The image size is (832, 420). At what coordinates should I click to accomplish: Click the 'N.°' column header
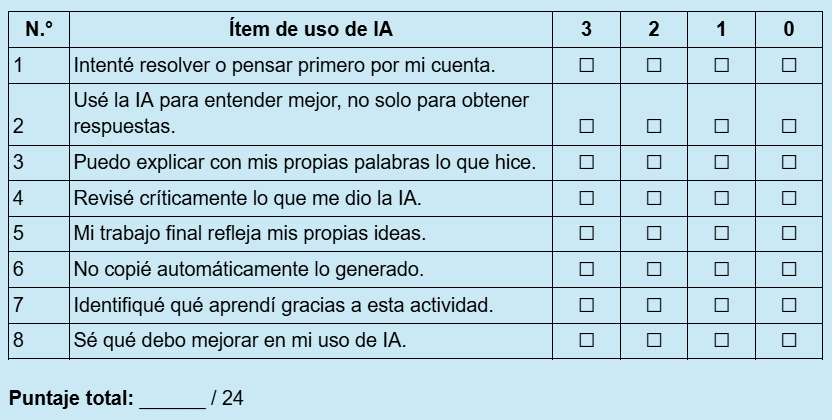[39, 30]
